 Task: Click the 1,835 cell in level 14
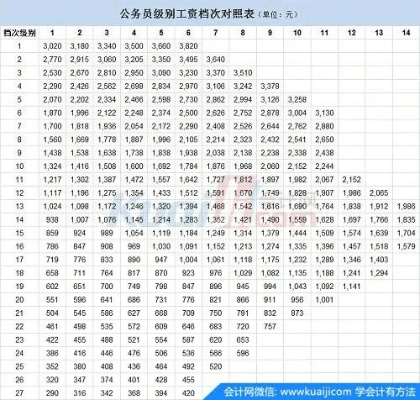pyautogui.click(x=406, y=220)
